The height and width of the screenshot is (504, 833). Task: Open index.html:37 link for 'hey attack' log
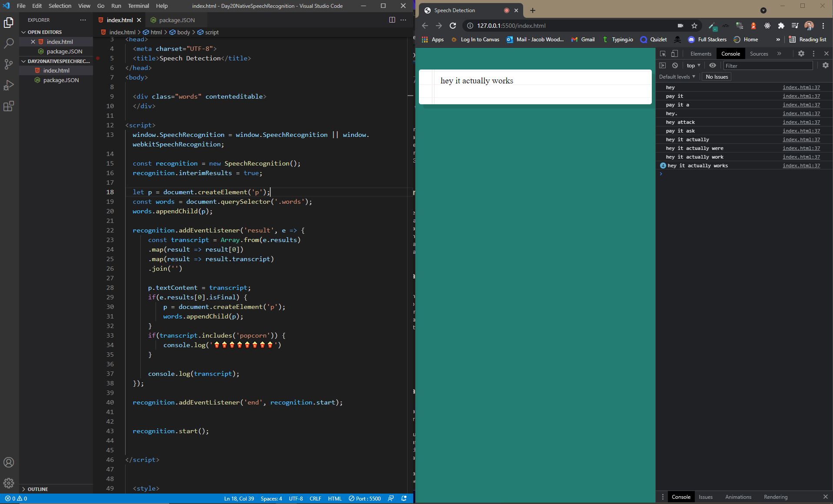point(801,122)
